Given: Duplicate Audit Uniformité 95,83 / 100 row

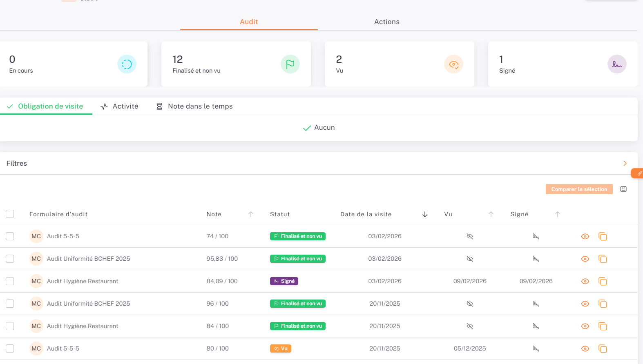Looking at the screenshot, I should [603, 259].
